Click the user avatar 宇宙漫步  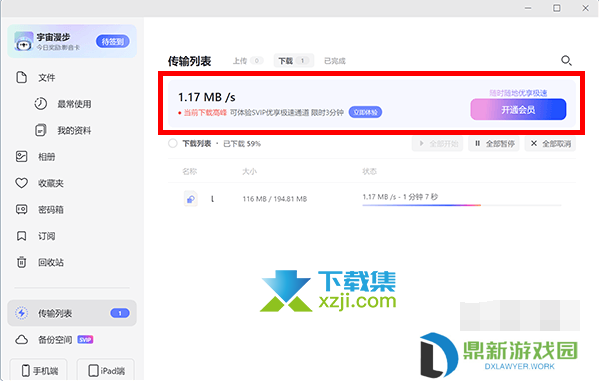tap(24, 41)
